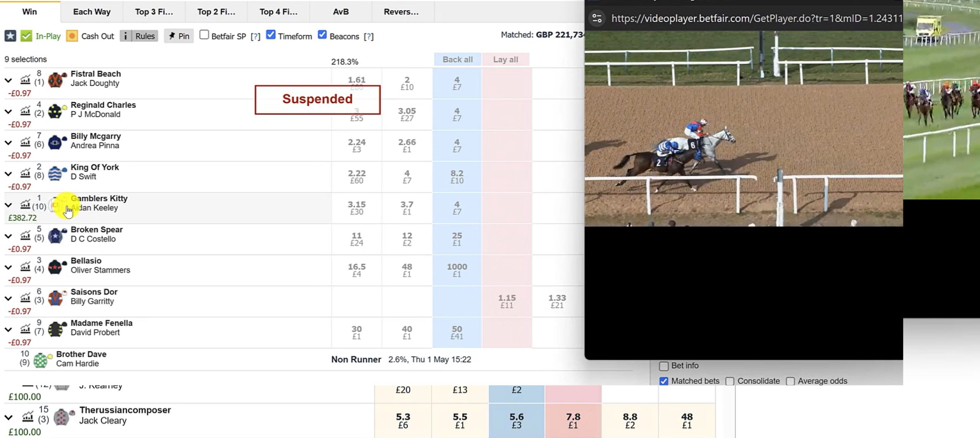Open the chart icon for Saisons Dor
Viewport: 980px width, 438px height.
click(25, 298)
